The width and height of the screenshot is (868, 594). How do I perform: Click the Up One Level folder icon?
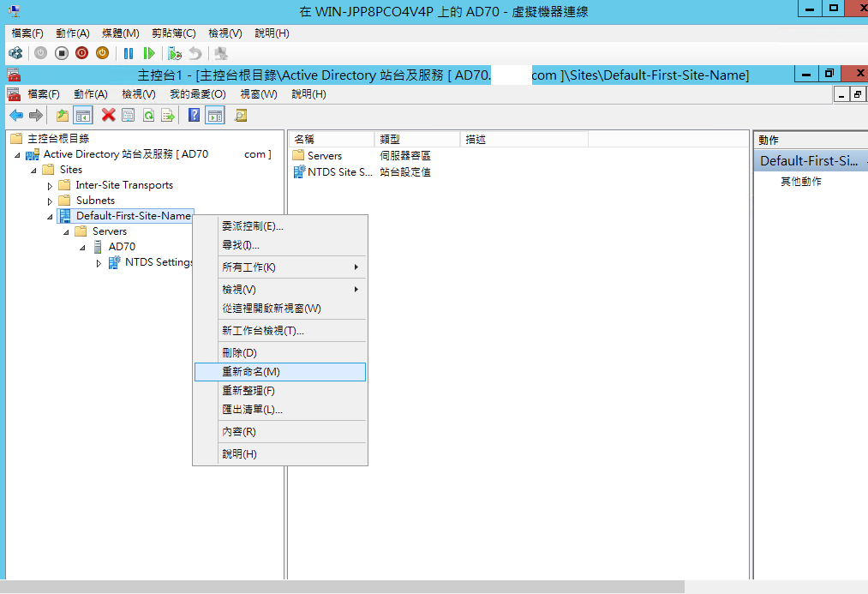tap(63, 115)
